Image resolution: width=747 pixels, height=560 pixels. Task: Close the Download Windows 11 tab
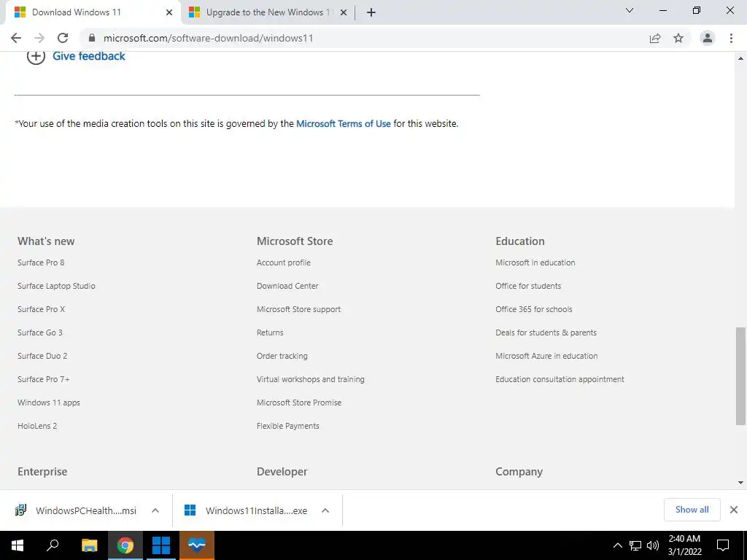click(x=169, y=12)
